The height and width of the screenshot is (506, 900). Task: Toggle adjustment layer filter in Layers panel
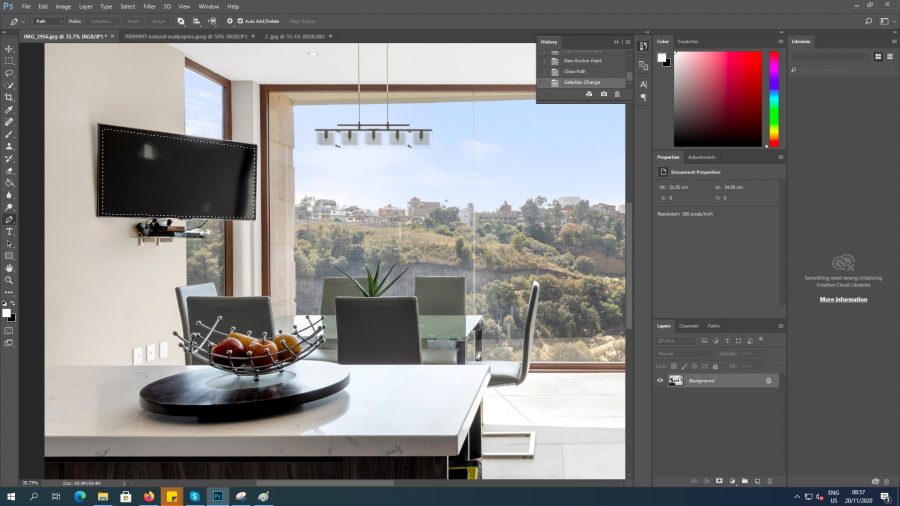[716, 341]
